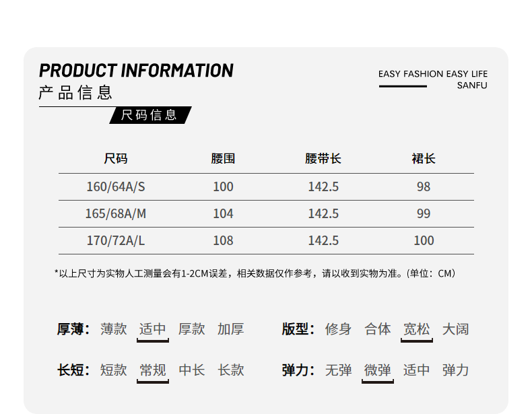The image size is (532, 414).
Task: Select the 短款 length option
Action: (114, 370)
